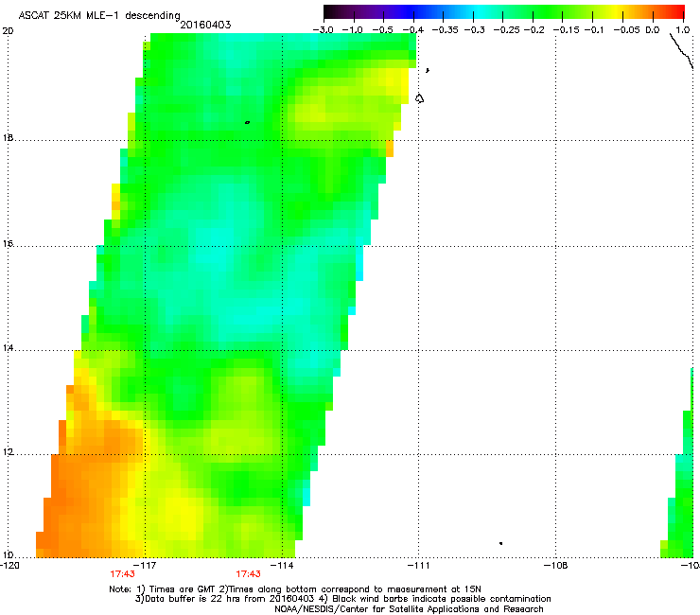The height and width of the screenshot is (615, 700).
Task: Click the coastline segment at the top right
Action: (x=681, y=51)
